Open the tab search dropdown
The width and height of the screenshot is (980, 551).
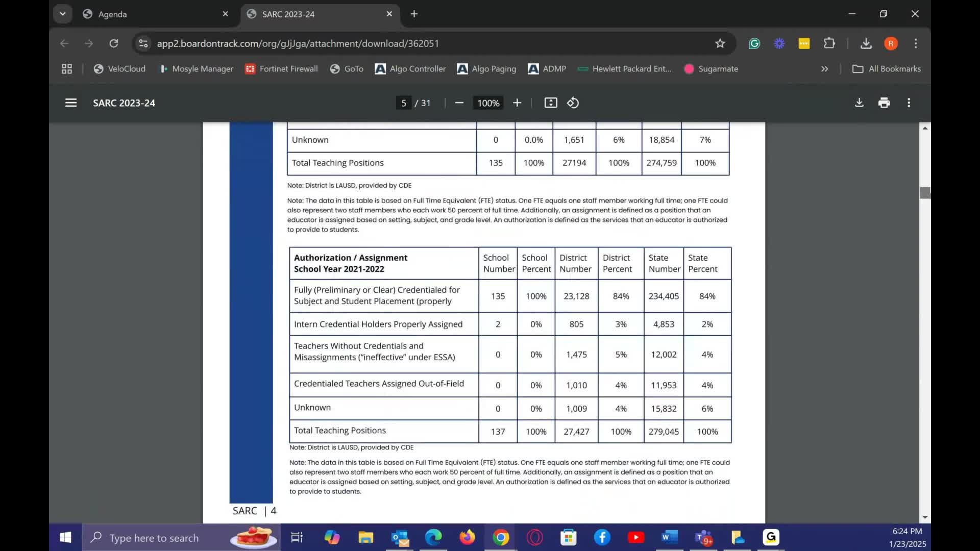62,14
